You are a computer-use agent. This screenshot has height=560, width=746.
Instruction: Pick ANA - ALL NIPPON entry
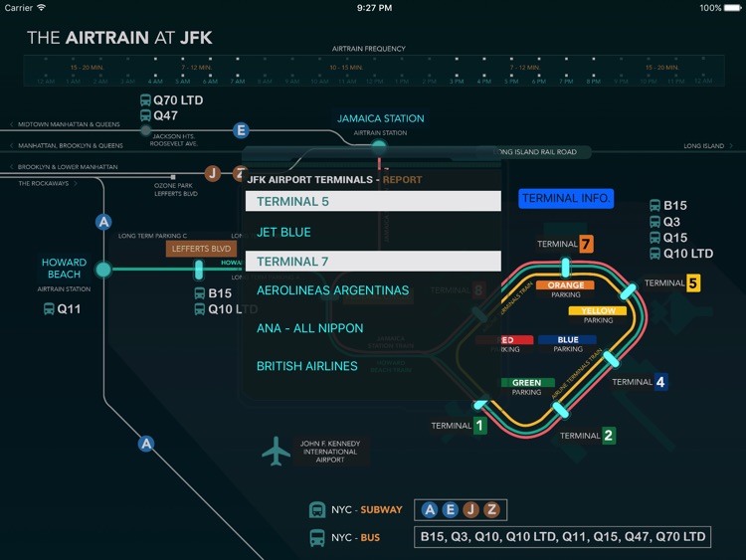coord(309,328)
